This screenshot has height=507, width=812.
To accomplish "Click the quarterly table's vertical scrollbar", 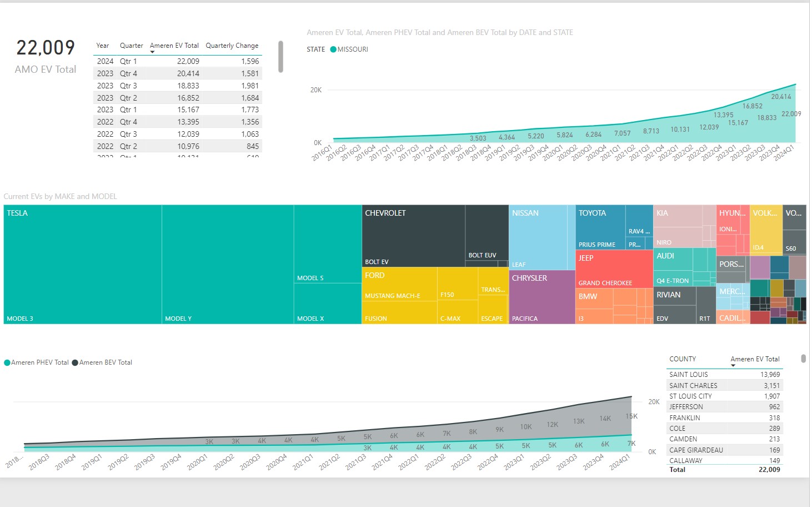I will click(280, 57).
